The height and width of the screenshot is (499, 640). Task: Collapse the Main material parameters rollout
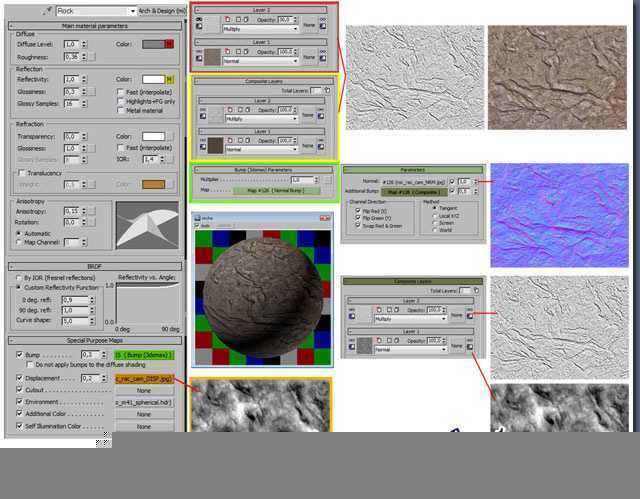coord(95,26)
